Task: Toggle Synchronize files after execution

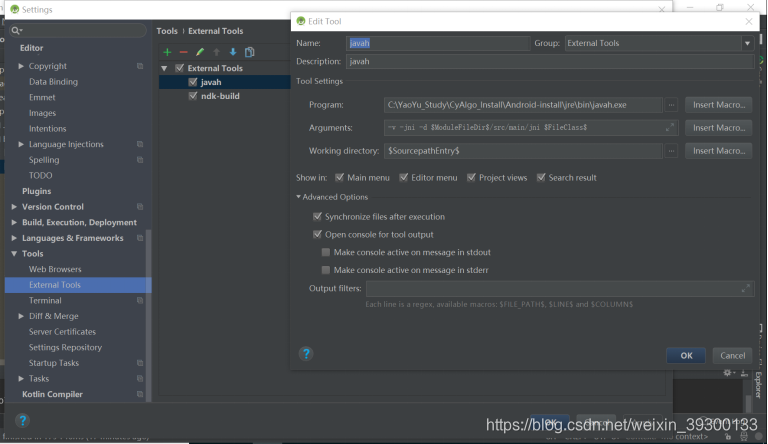Action: (x=317, y=217)
